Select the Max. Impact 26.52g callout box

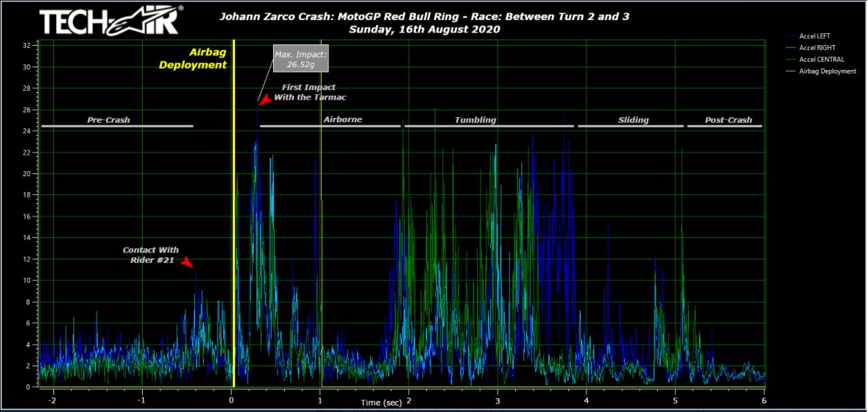tap(301, 59)
